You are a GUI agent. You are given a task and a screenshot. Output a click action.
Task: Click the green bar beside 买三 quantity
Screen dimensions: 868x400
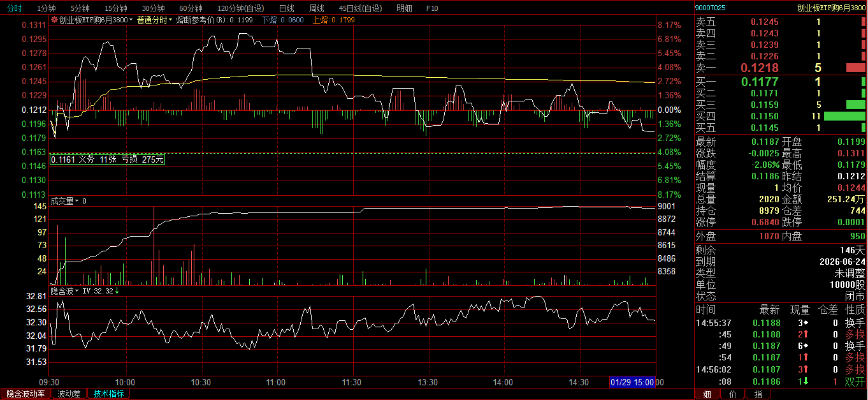tap(855, 105)
